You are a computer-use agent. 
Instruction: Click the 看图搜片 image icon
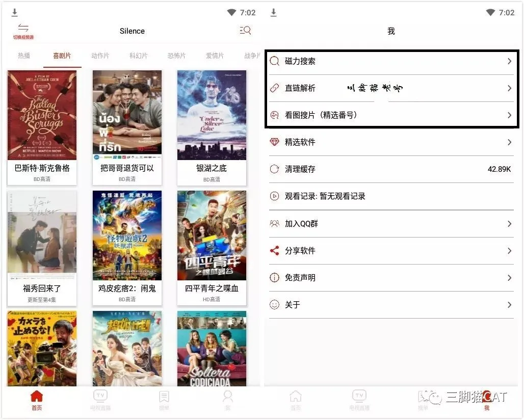point(274,115)
